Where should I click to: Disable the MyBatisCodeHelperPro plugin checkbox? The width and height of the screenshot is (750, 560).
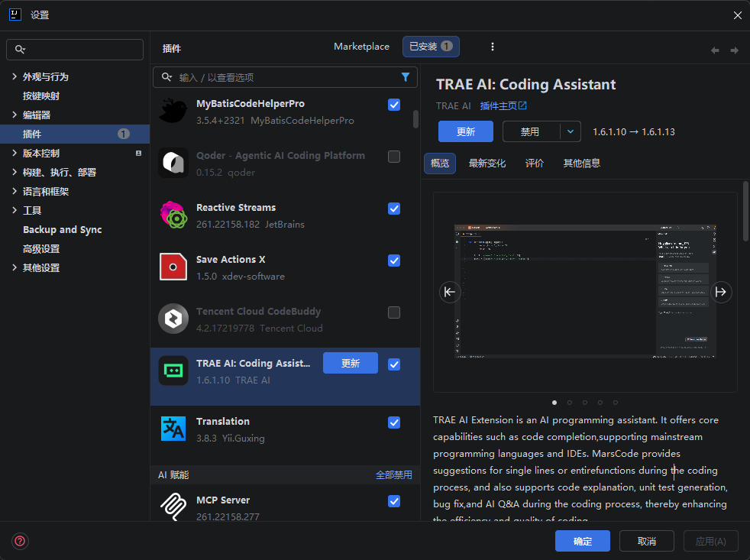394,105
